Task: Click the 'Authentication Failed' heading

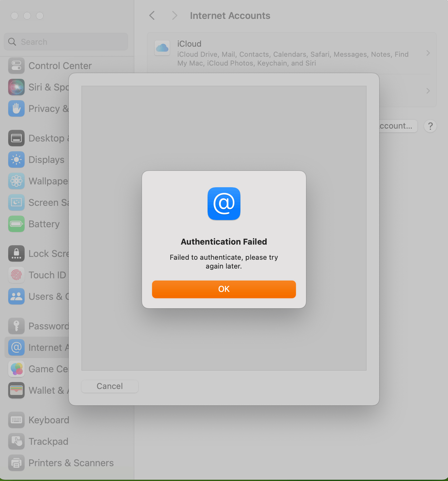Action: (x=224, y=242)
